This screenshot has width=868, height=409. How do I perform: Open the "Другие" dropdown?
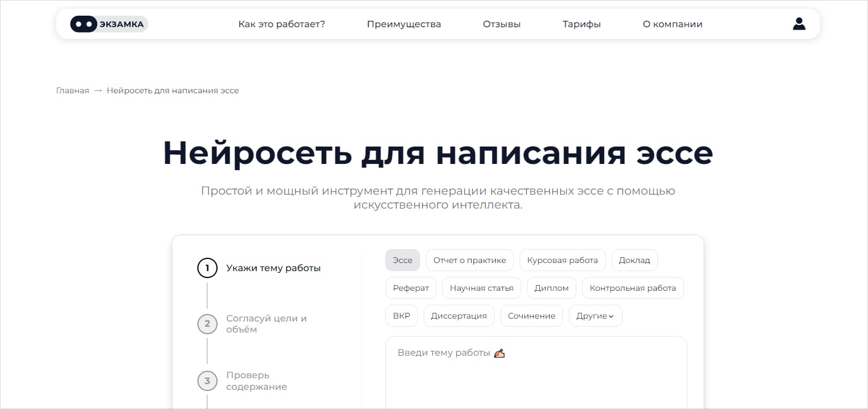click(595, 316)
